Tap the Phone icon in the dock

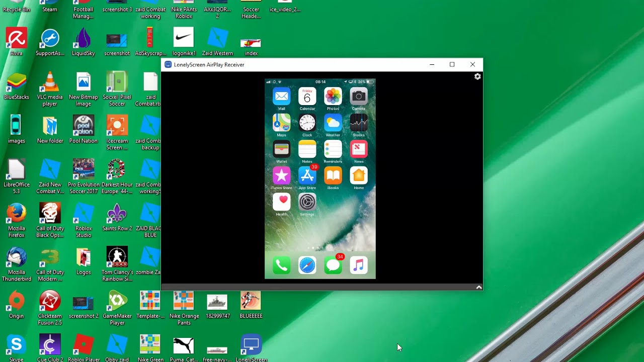282,265
